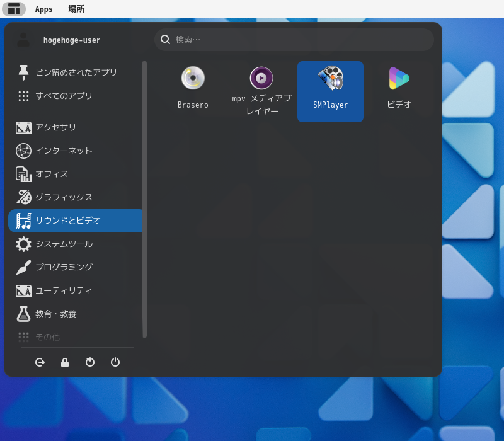Show ピン留めされたアプリ pinned apps

[x=75, y=72]
